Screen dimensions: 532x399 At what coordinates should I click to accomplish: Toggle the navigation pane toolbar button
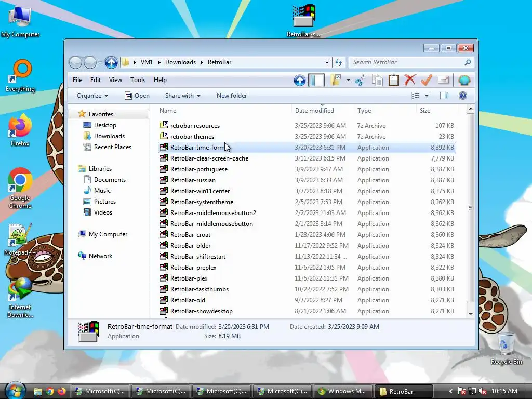point(316,81)
